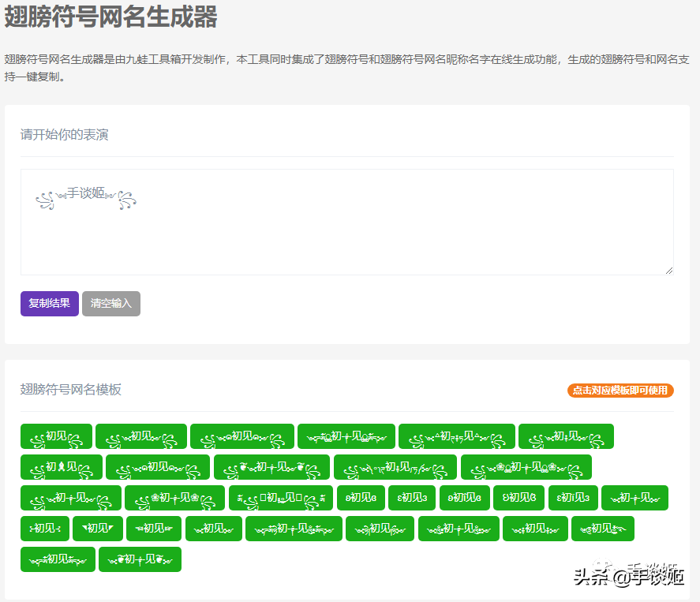Select the ε初见з template without letter i
This screenshot has height=602, width=700.
point(412,498)
